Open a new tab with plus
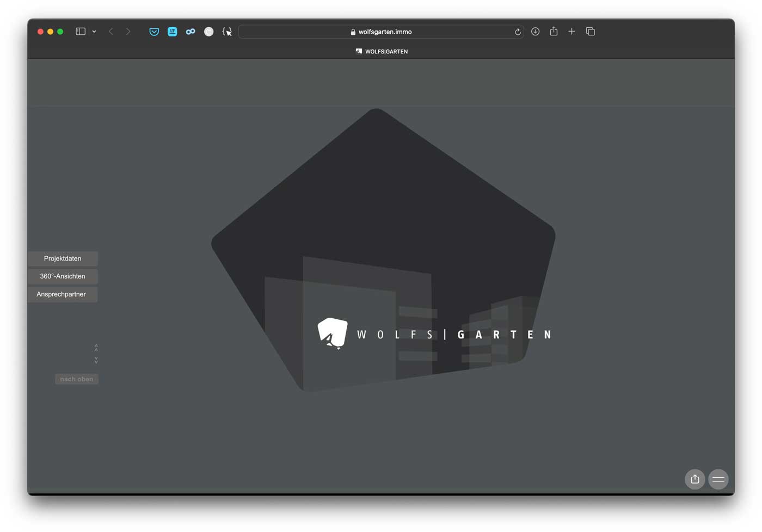Image resolution: width=762 pixels, height=532 pixels. 571,32
